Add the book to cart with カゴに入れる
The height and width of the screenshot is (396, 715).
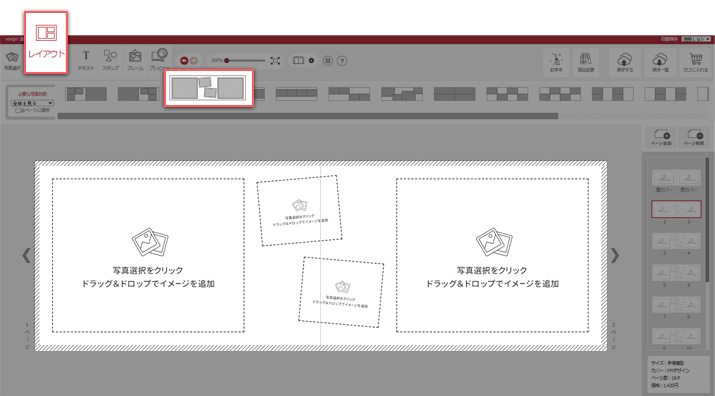[695, 62]
